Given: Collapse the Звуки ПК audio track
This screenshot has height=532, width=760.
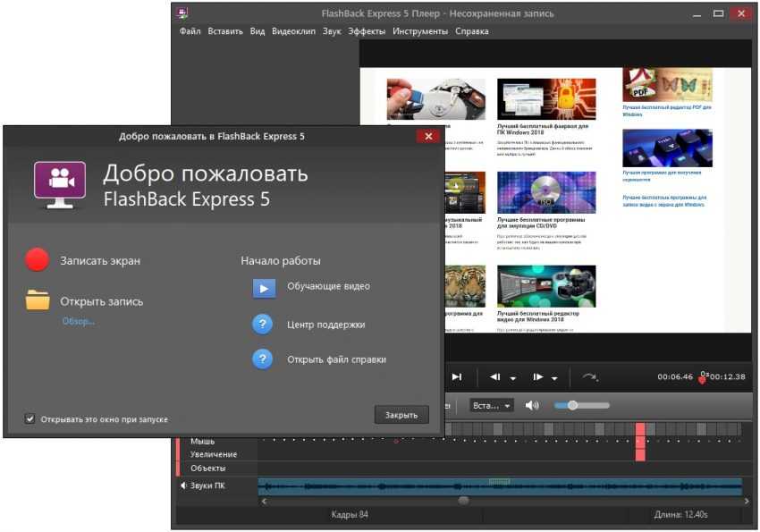Looking at the screenshot, I should 183,486.
